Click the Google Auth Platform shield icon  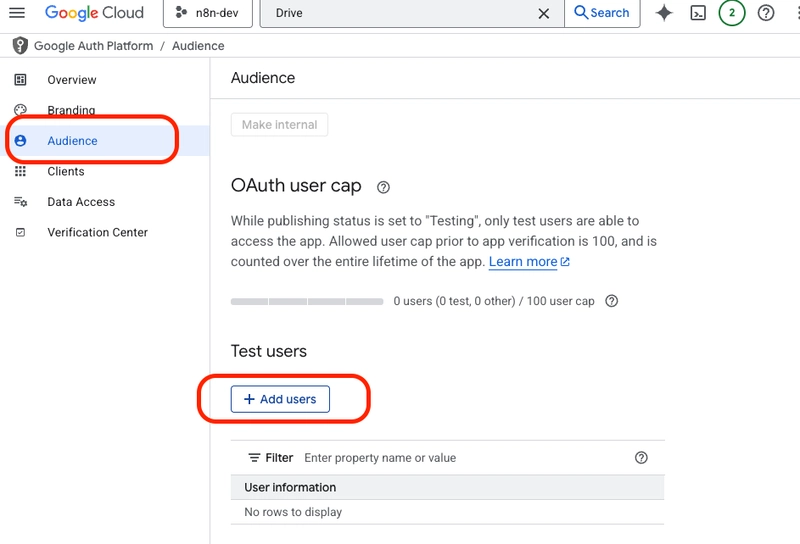click(20, 45)
